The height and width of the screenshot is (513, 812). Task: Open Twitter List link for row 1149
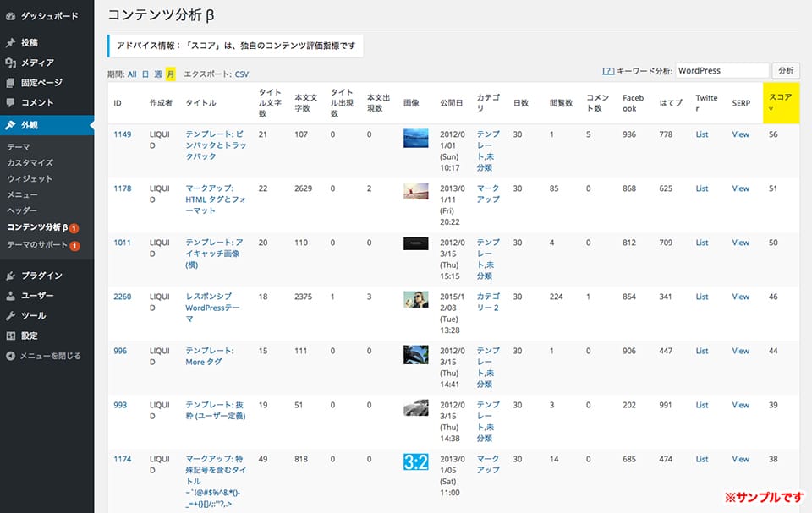click(702, 134)
